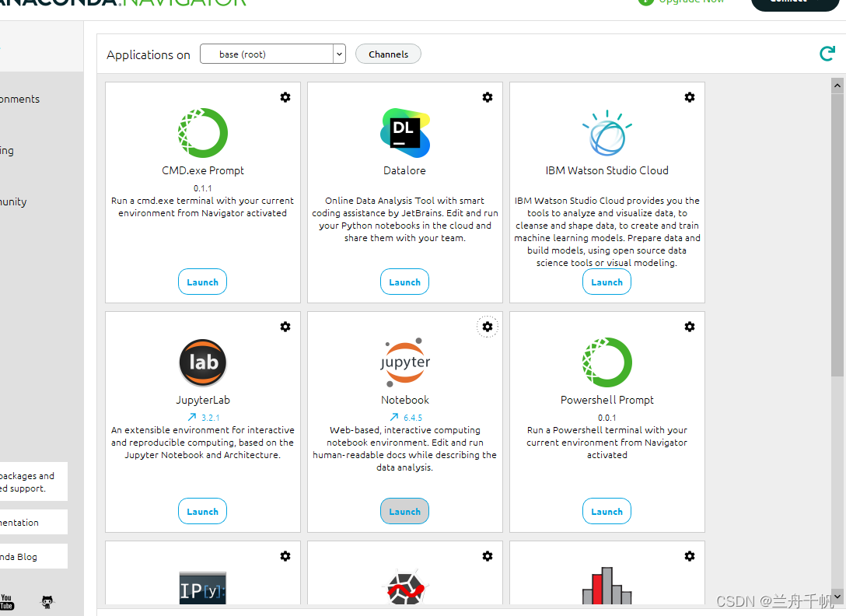Click the packages and support promo box
846x616 pixels.
point(33,481)
